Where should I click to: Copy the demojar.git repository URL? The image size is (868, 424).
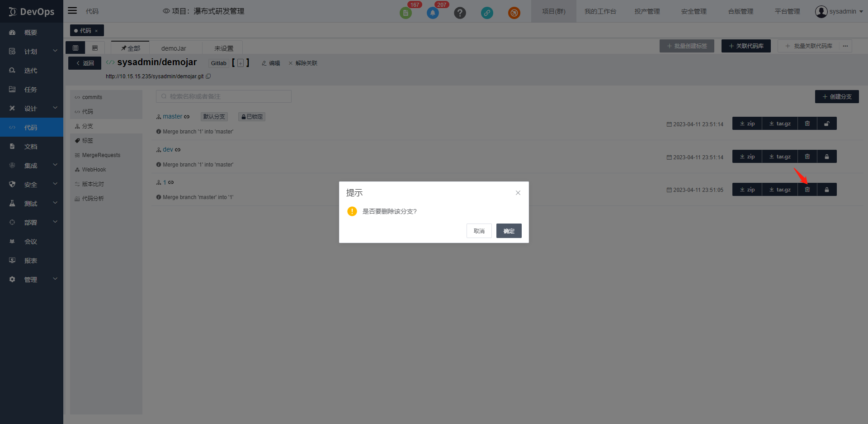coord(208,76)
